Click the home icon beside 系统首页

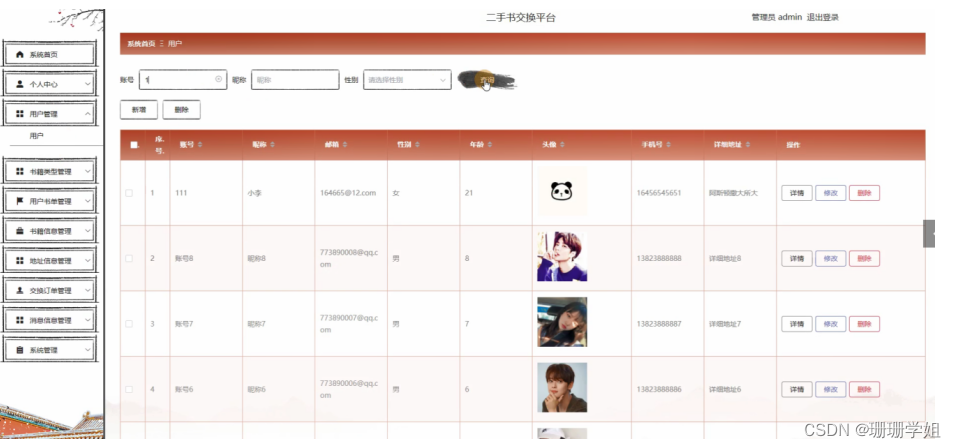[x=20, y=55]
